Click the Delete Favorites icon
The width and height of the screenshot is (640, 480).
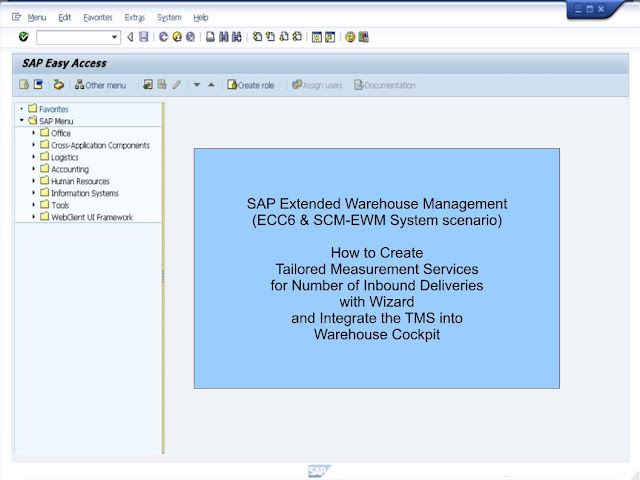[162, 84]
